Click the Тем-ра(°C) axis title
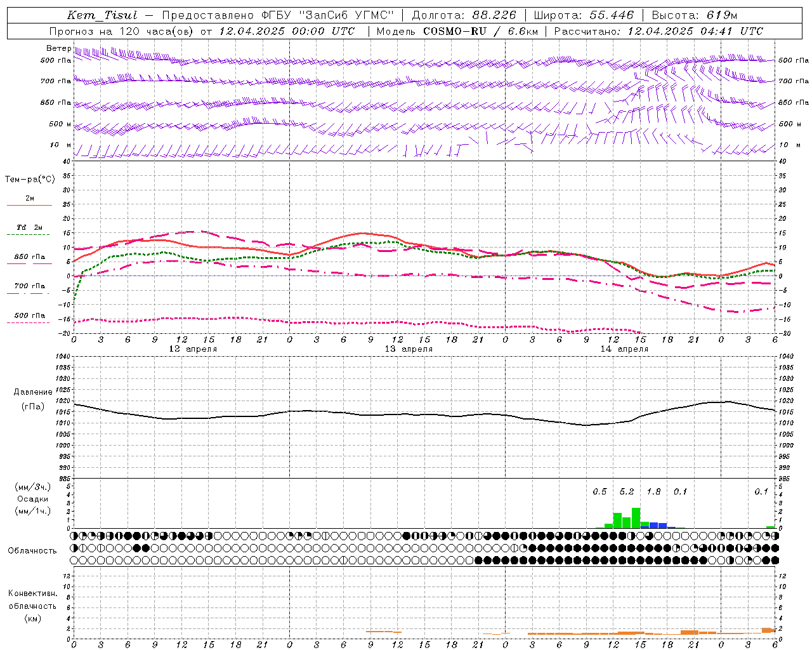This screenshot has width=812, height=650. click(30, 180)
